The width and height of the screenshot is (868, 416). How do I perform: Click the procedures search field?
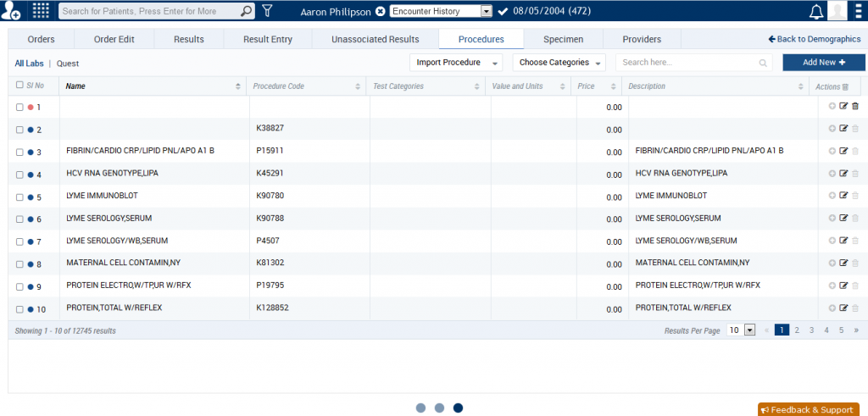click(x=687, y=63)
